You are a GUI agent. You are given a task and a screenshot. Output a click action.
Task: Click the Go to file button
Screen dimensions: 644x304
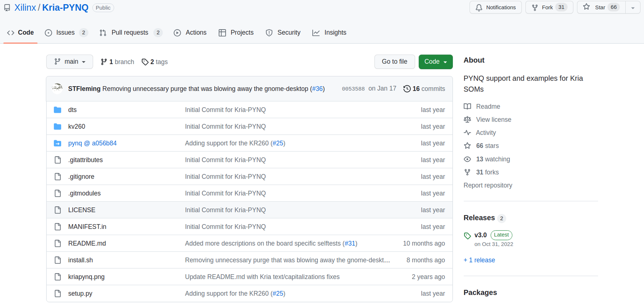[394, 62]
